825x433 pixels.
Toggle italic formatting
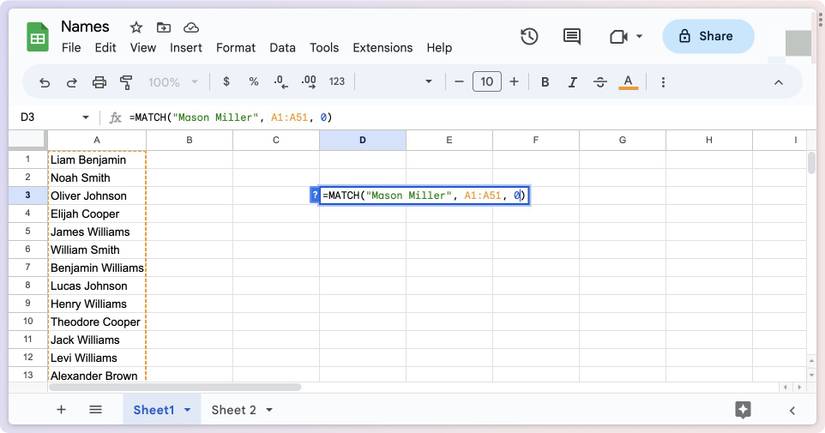pos(572,82)
